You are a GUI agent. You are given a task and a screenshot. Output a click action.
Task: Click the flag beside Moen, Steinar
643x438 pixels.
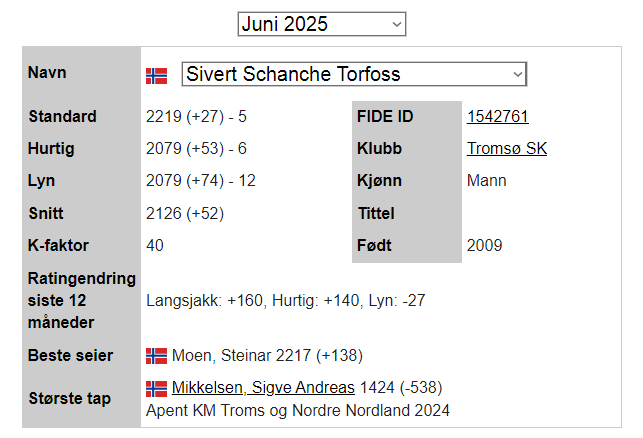point(156,356)
